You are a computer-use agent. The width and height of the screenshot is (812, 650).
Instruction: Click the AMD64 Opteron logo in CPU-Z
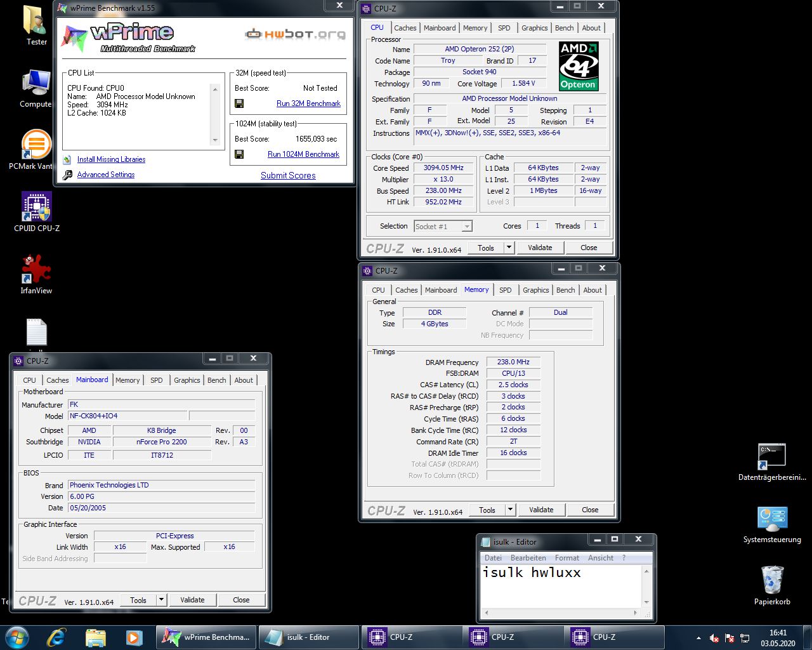coord(579,66)
